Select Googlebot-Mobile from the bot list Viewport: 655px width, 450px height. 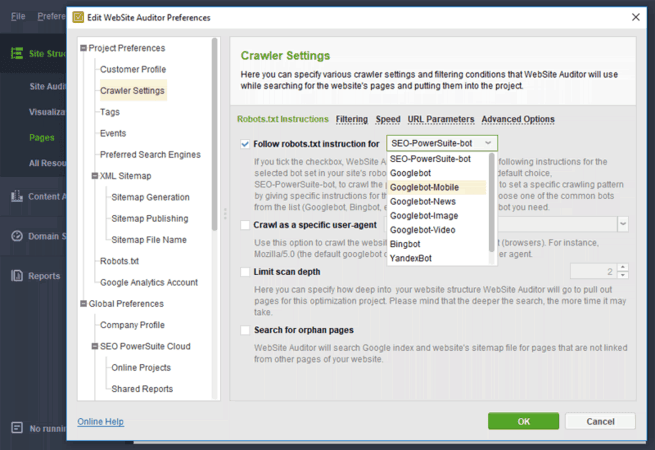click(424, 187)
